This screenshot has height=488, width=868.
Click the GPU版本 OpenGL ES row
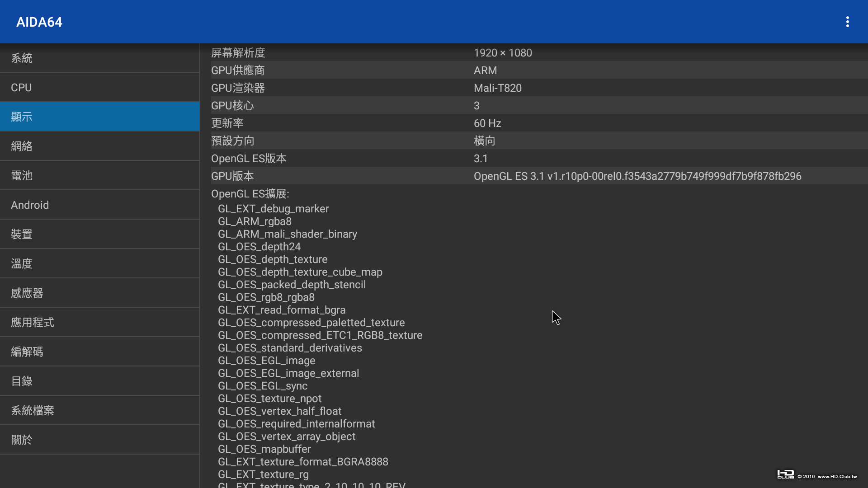pos(538,176)
